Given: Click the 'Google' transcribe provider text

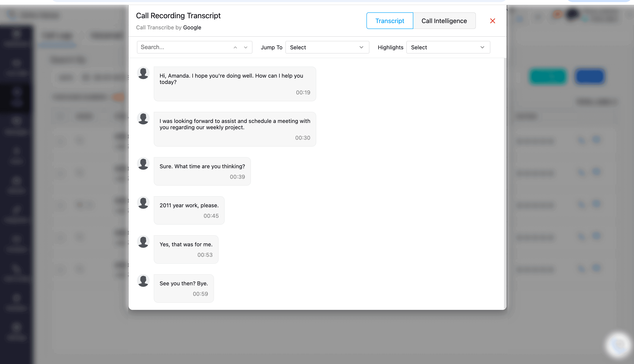Looking at the screenshot, I should coord(192,27).
